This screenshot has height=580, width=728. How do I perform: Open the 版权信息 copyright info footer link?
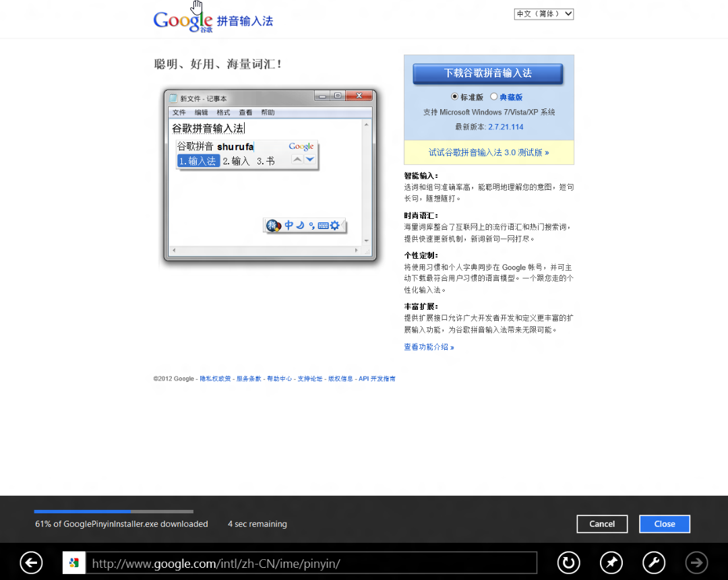(340, 379)
